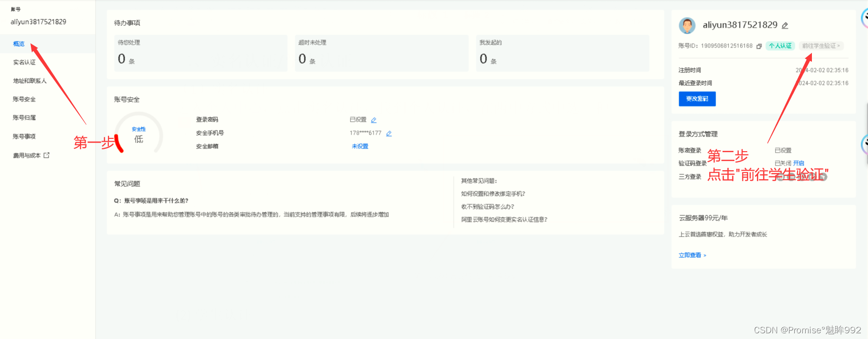Edit the security phone number 178****6177
This screenshot has height=339, width=868.
[x=389, y=134]
